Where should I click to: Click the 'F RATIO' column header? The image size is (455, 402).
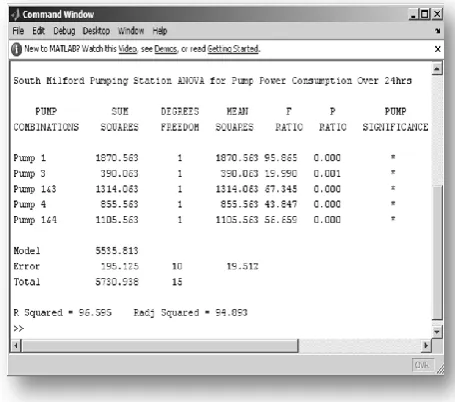(289, 119)
